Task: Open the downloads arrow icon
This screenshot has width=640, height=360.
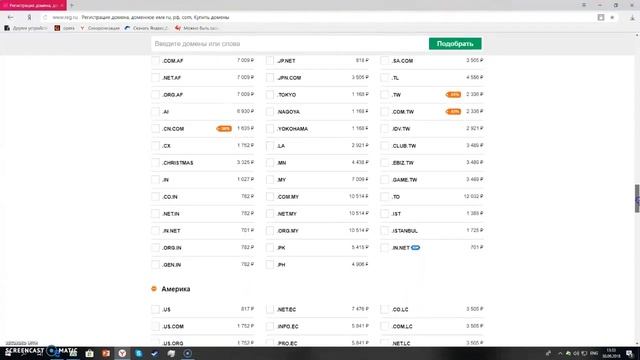Action: point(632,18)
